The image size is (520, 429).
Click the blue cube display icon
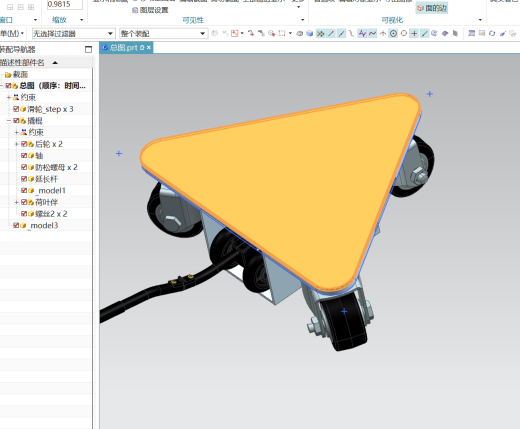click(310, 33)
